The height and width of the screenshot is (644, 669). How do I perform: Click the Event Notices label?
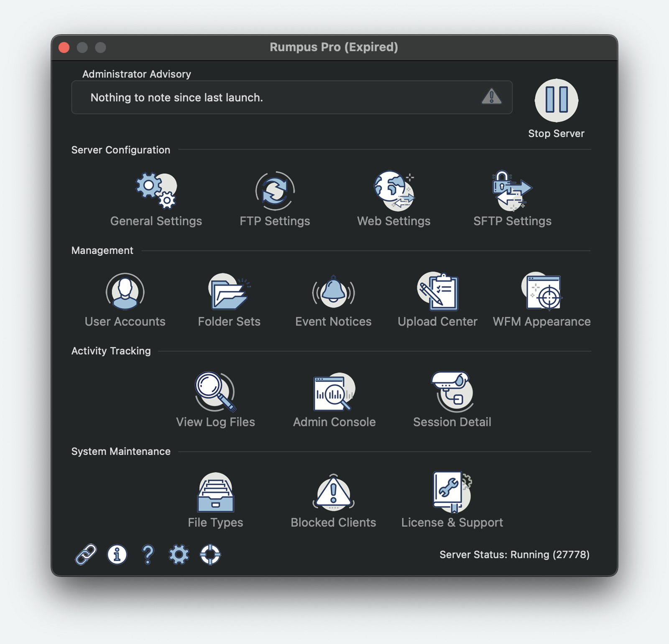[x=333, y=321]
